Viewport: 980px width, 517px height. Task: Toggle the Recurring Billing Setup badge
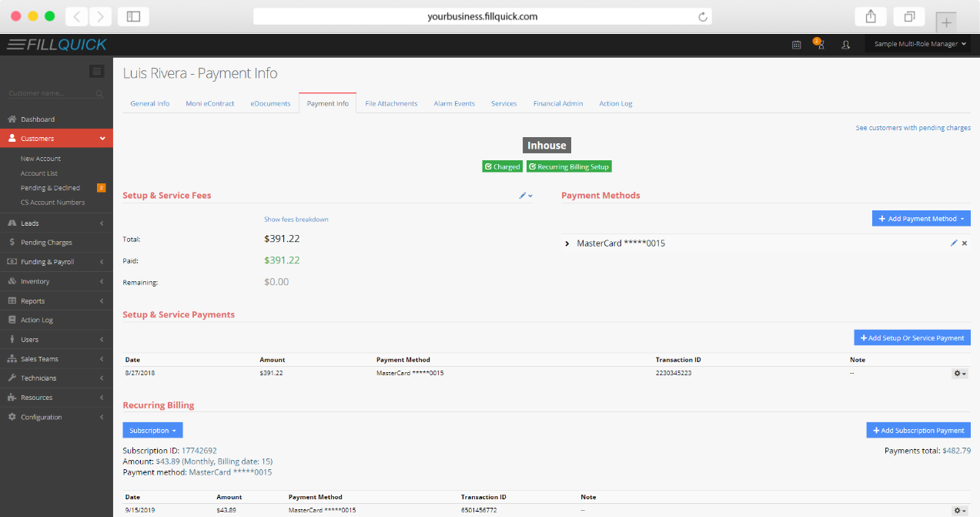tap(569, 166)
